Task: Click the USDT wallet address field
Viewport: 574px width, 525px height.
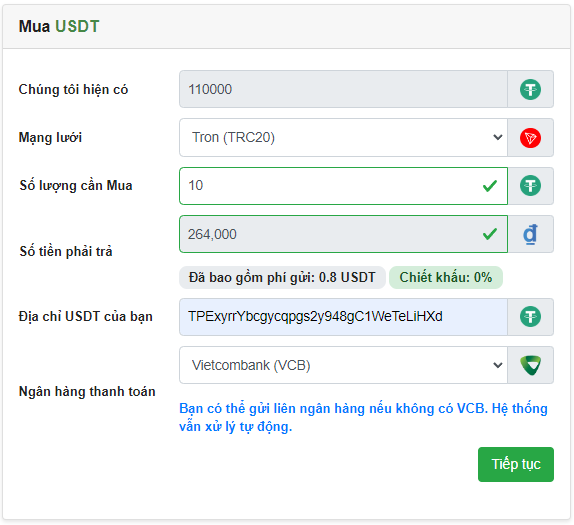Action: click(343, 317)
